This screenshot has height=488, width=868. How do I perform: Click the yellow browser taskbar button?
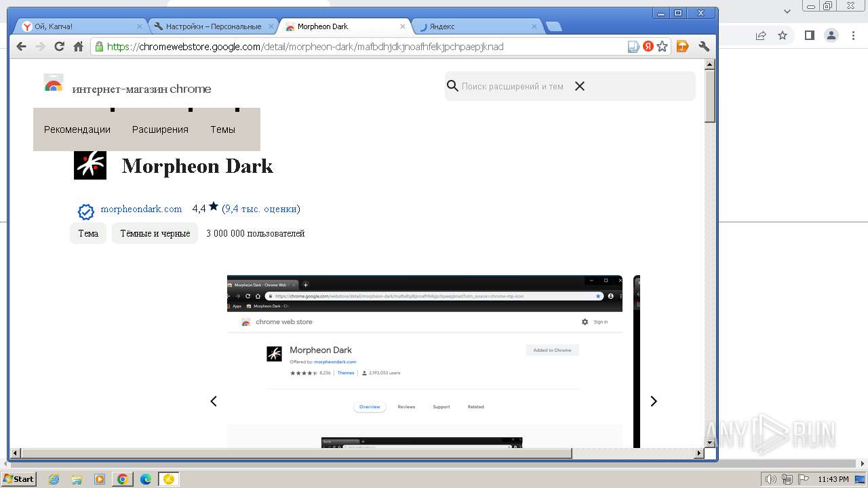pyautogui.click(x=169, y=479)
